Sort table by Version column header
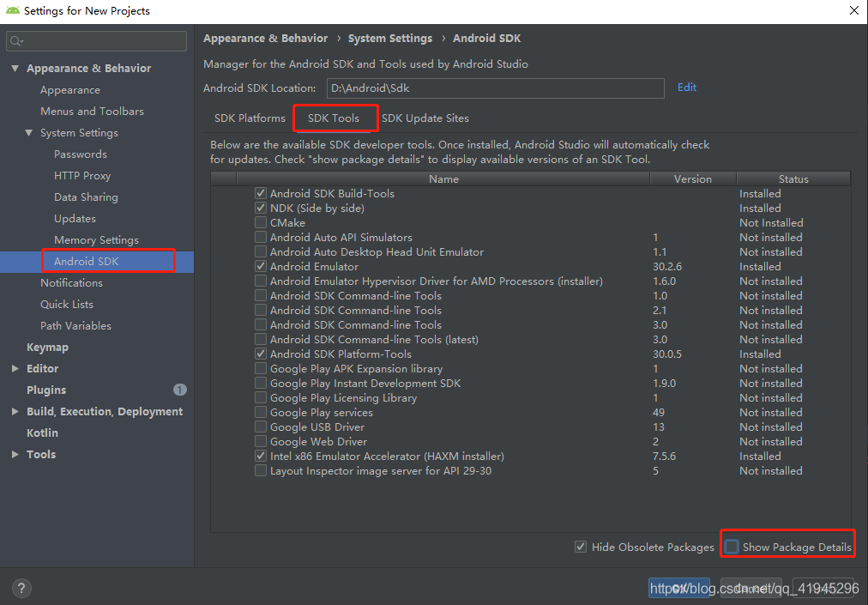868x605 pixels. (693, 179)
